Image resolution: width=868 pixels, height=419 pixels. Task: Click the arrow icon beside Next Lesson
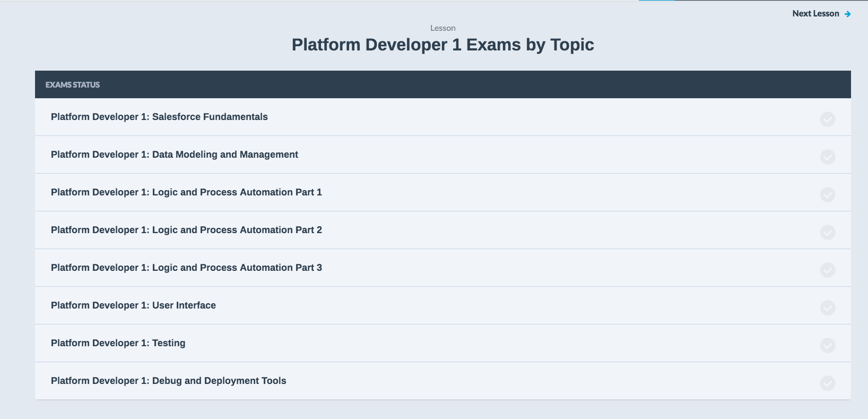(848, 14)
